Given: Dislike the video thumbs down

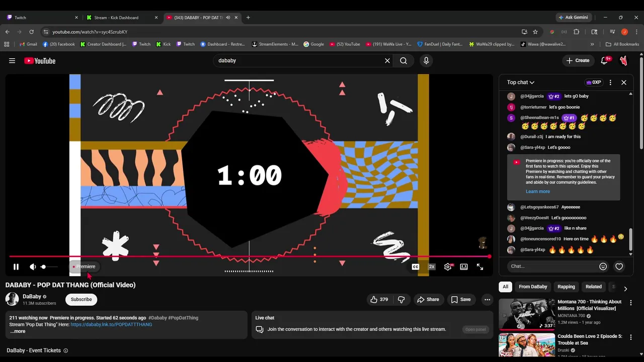Looking at the screenshot, I should click(x=401, y=300).
